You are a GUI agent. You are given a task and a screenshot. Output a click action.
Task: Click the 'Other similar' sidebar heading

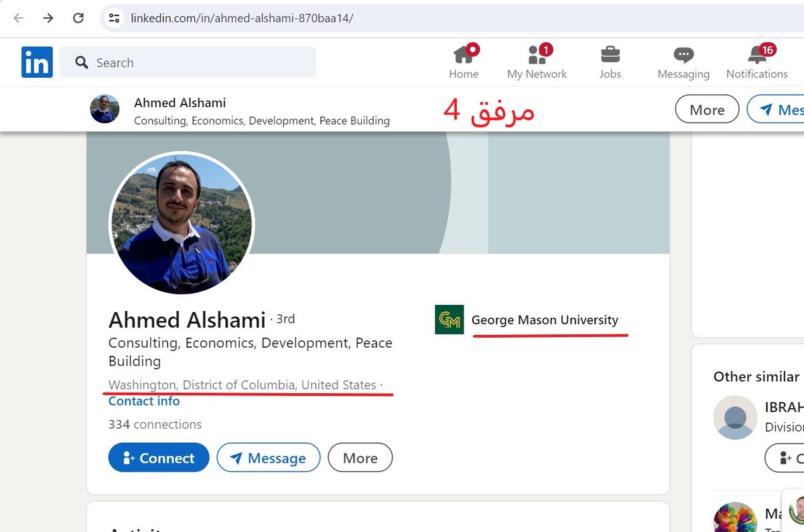click(756, 377)
